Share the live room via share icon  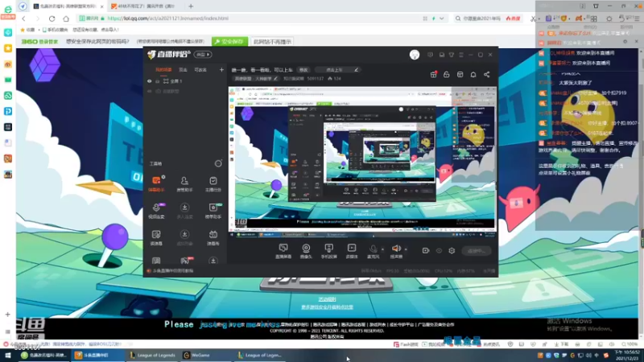[x=487, y=74]
